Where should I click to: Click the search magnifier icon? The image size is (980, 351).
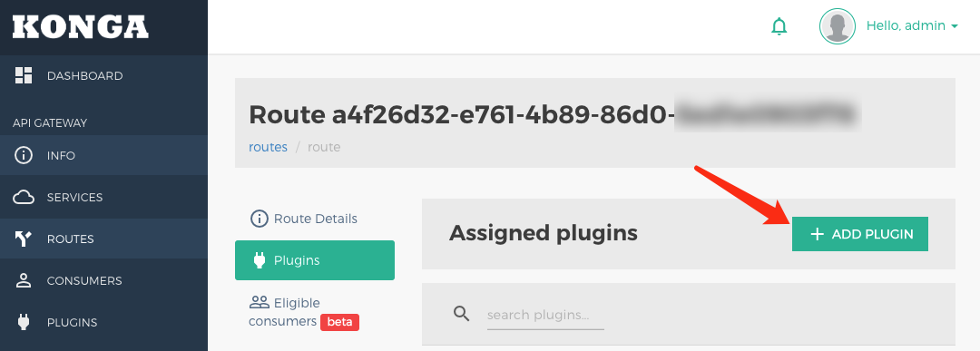[461, 314]
